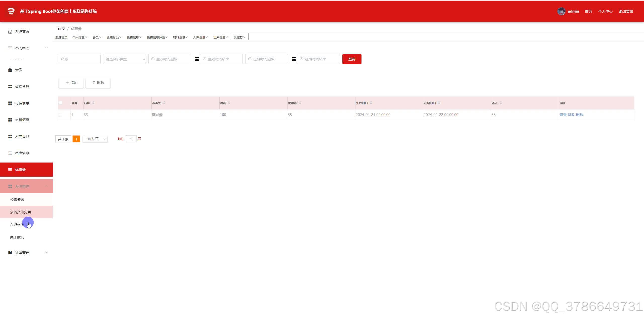Click the admin avatar image
Screen dimensions: 644x317
[561, 11]
